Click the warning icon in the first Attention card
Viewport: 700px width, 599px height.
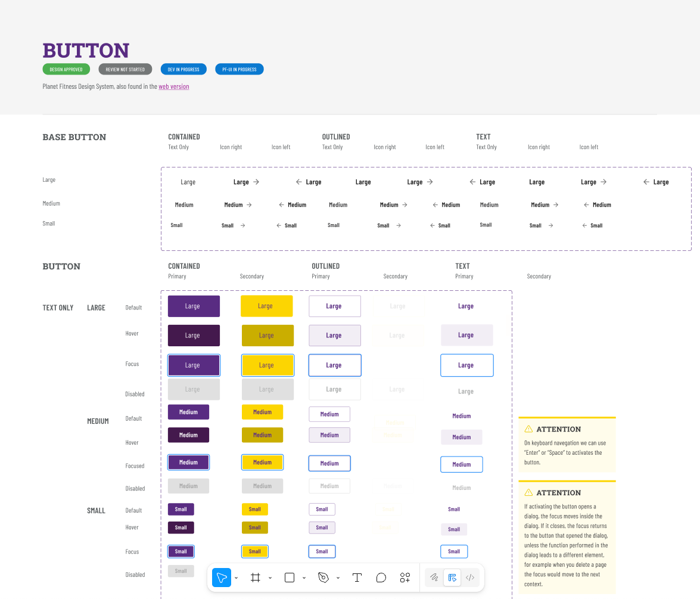point(528,429)
